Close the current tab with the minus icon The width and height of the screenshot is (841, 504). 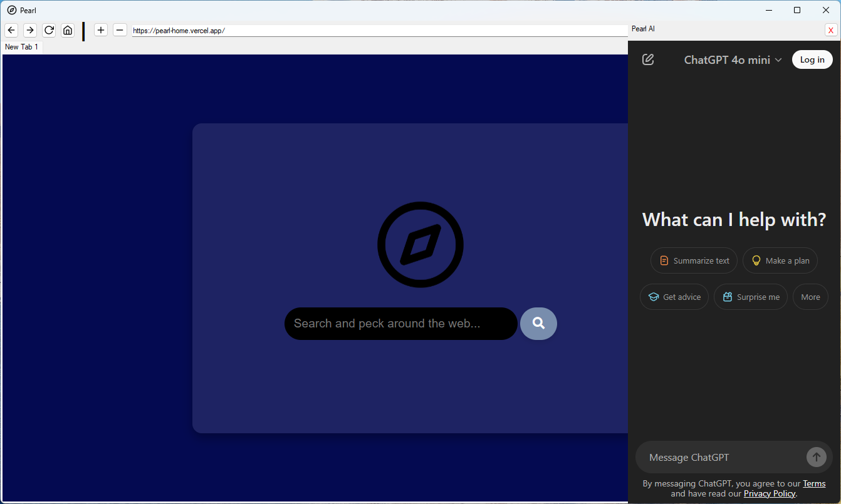[120, 29]
